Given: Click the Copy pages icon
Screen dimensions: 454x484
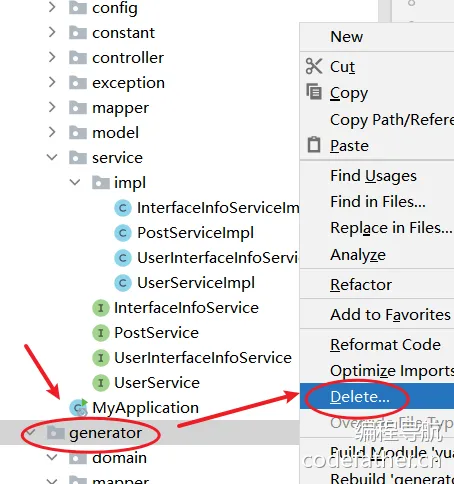Looking at the screenshot, I should 314,92.
